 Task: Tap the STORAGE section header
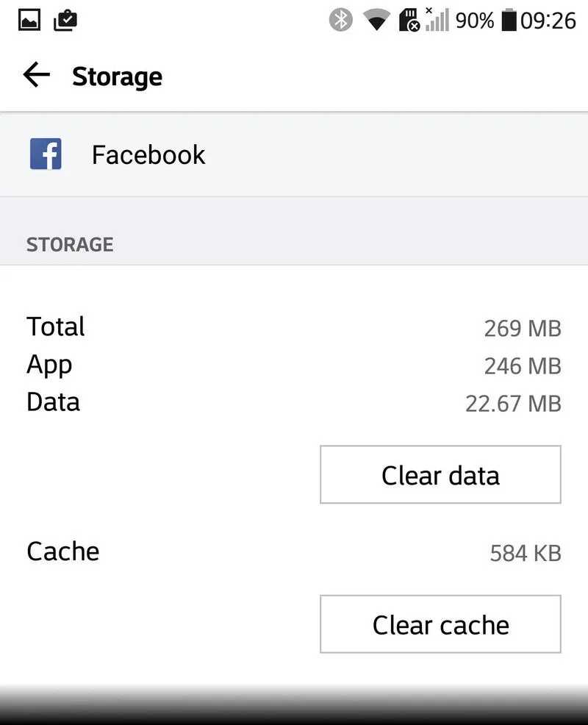70,244
